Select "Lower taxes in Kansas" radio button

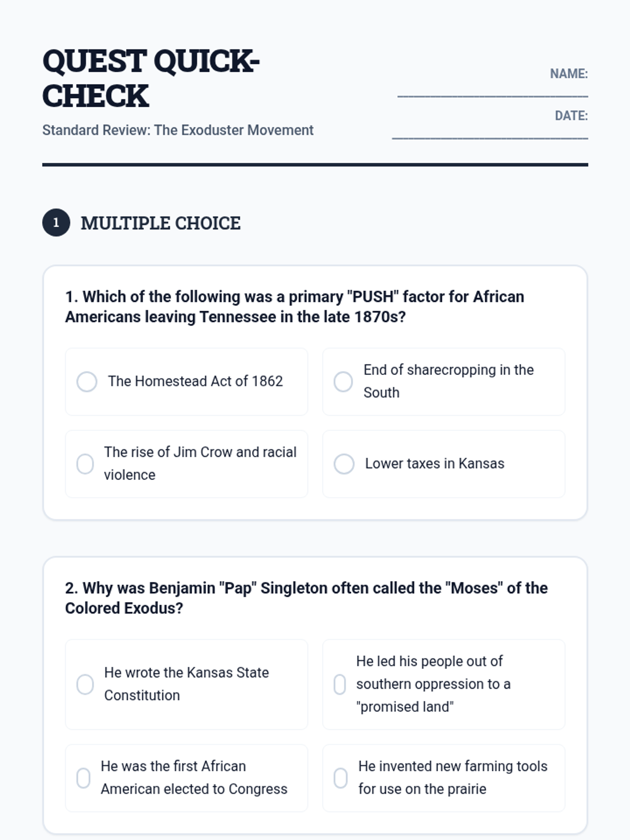(x=344, y=464)
